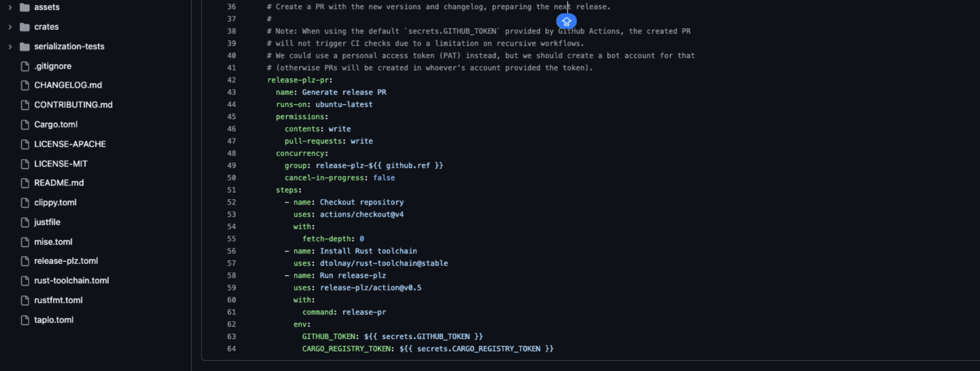This screenshot has height=371, width=980.
Task: Select rust-toolchain.toml in the file tree
Action: pos(71,281)
